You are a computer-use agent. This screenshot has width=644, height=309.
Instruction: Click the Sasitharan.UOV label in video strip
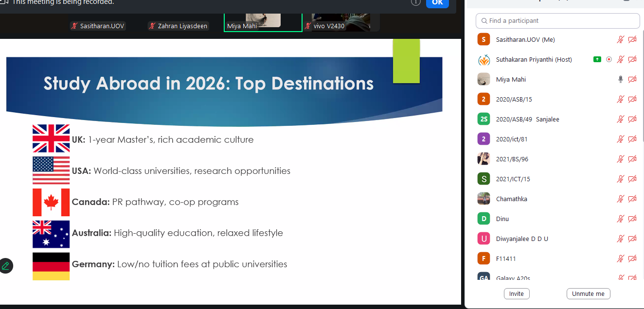click(102, 26)
